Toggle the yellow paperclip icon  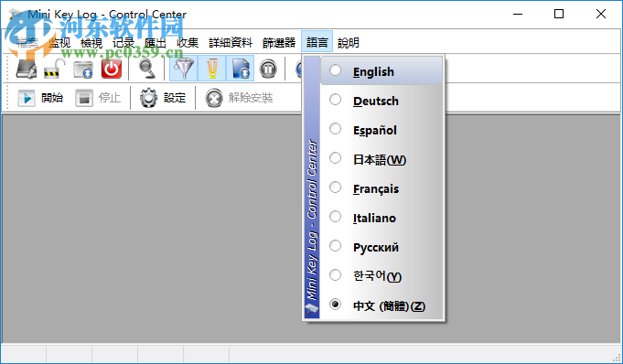point(212,69)
